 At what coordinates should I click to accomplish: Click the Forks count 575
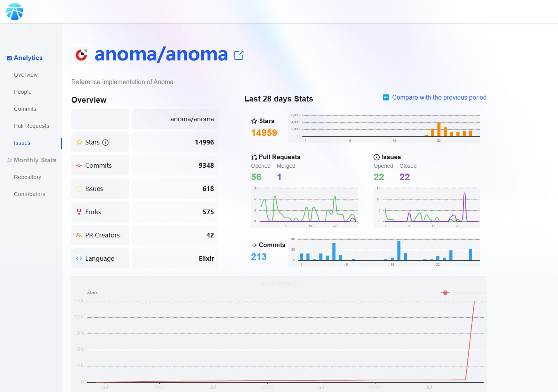(208, 212)
